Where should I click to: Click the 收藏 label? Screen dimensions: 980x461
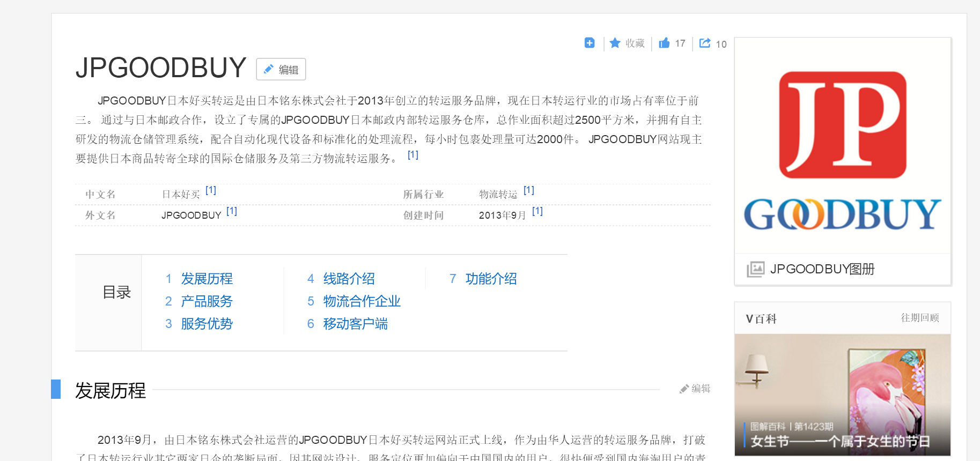point(635,43)
